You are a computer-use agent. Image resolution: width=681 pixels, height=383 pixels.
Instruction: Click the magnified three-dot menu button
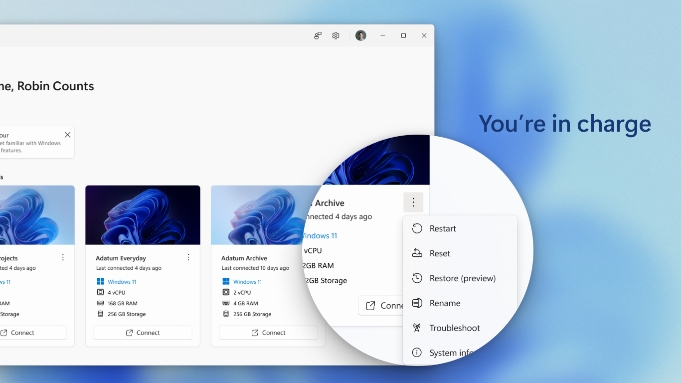pos(413,202)
